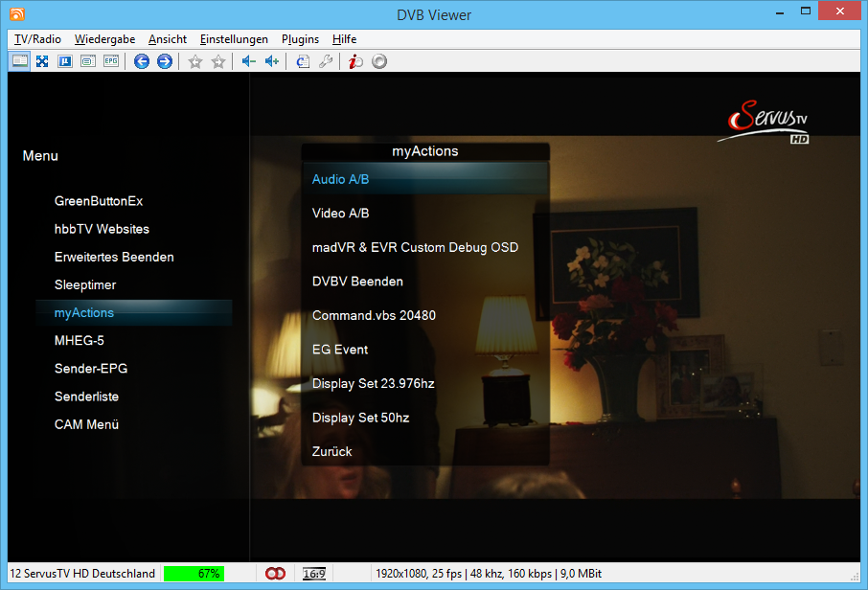Maximize the DVB Viewer window
The image size is (868, 590).
[x=806, y=11]
